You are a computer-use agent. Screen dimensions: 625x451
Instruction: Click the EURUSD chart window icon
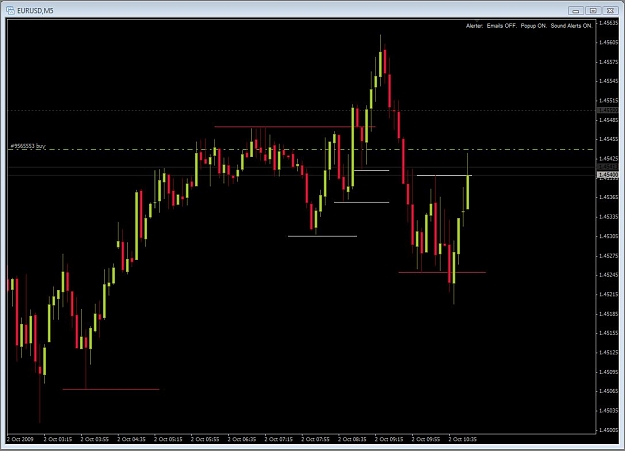click(10, 10)
